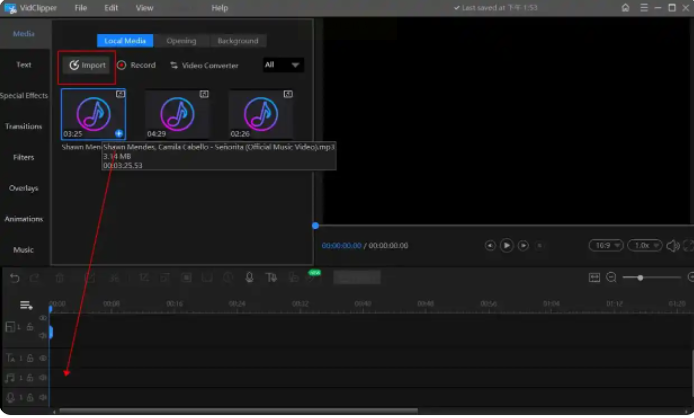
Task: Click the timeline zoom slider
Action: [x=640, y=277]
